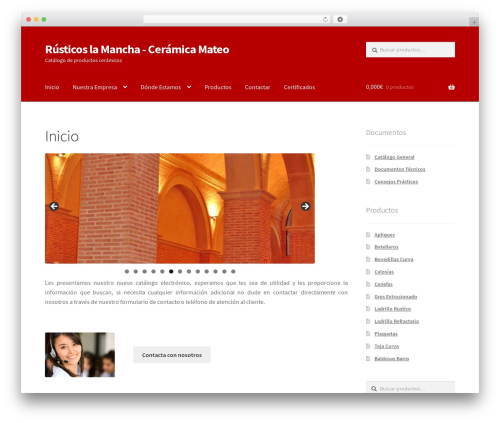Open the Bovedillas Curva product category

pyautogui.click(x=394, y=259)
